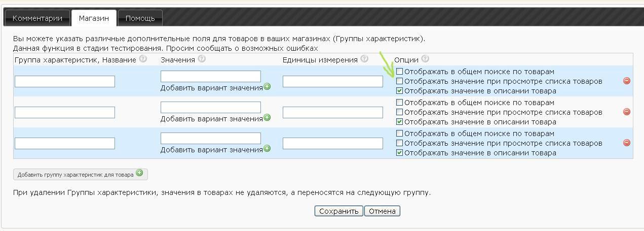Uncheck third row 'Отображать значение в описании товара'
644x231 pixels.
tap(400, 153)
